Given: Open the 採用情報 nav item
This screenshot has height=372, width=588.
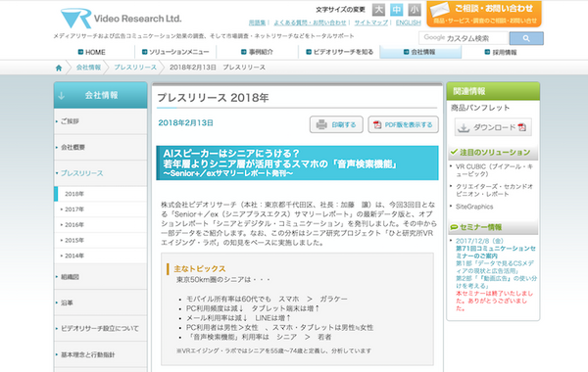Looking at the screenshot, I should point(501,52).
